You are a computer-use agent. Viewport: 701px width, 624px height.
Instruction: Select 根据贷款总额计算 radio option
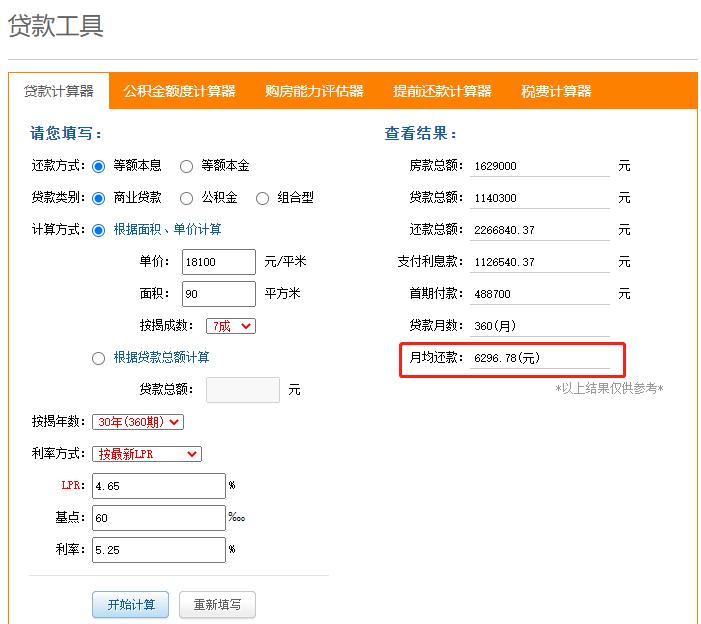point(98,358)
